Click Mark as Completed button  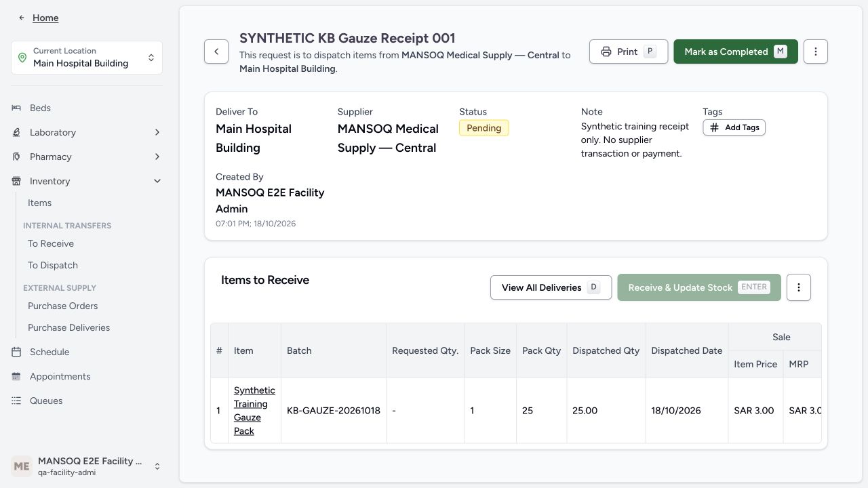click(736, 52)
